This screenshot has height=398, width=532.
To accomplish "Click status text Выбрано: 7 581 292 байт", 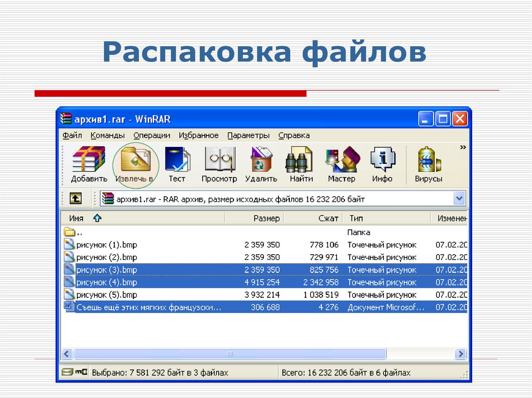I will point(160,373).
